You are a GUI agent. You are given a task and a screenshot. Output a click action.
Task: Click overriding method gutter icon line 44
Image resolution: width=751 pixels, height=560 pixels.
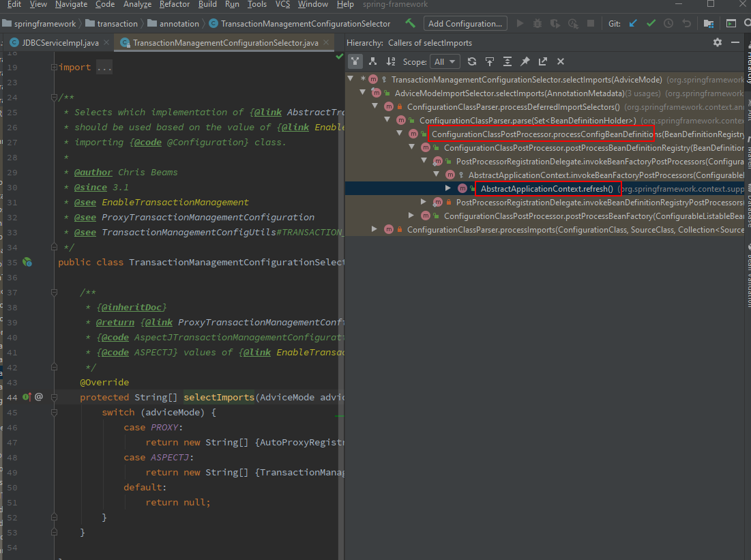pos(27,397)
